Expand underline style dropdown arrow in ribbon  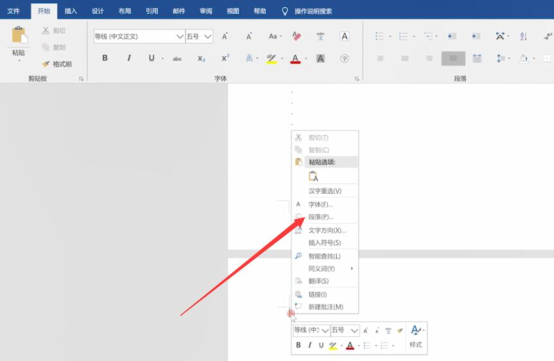coord(163,59)
